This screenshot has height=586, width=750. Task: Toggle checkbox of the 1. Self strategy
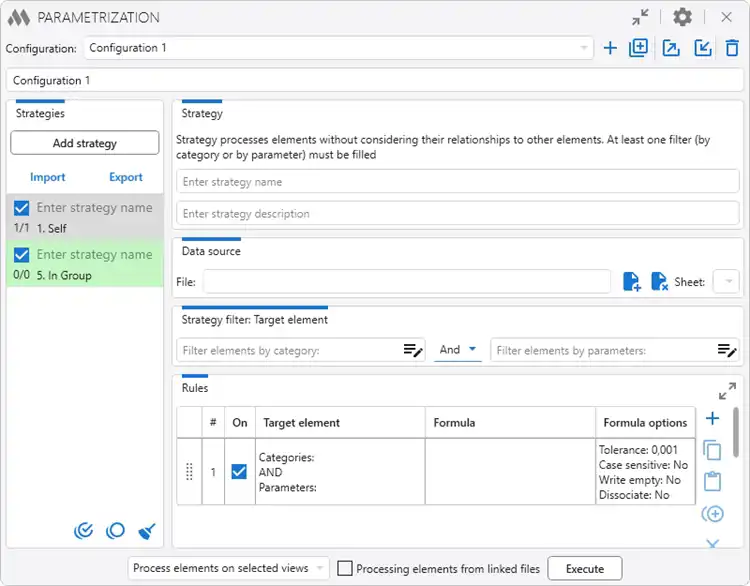22,208
